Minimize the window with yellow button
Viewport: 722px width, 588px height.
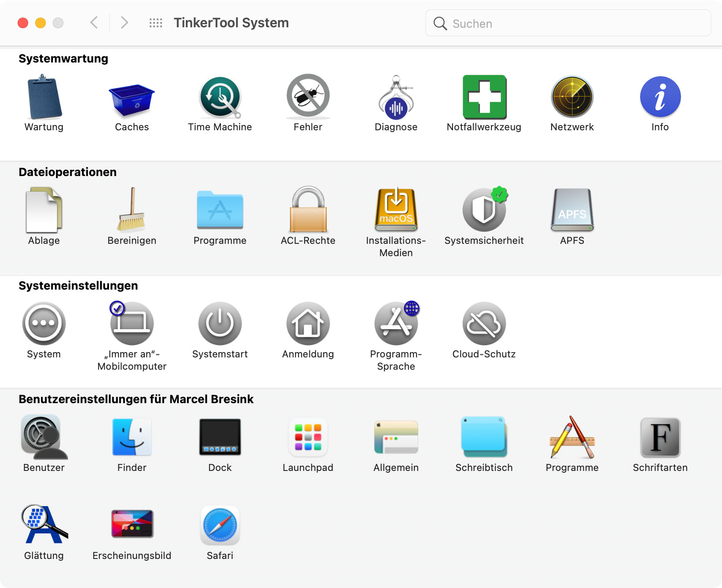41,23
